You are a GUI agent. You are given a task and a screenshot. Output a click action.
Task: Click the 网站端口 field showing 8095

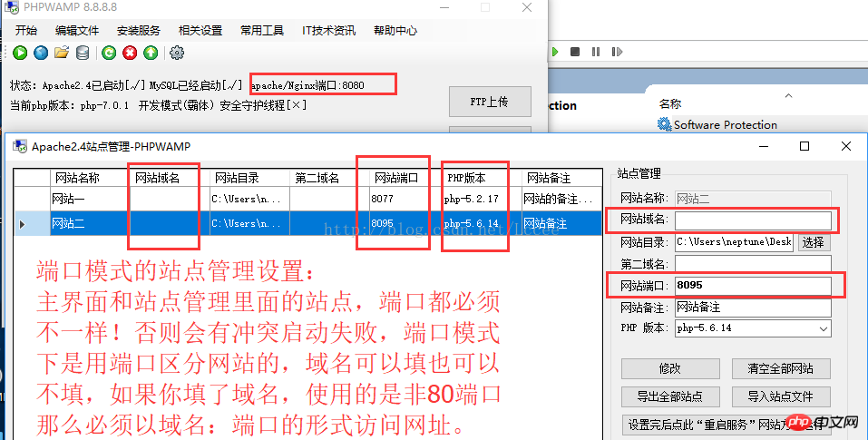(x=753, y=286)
